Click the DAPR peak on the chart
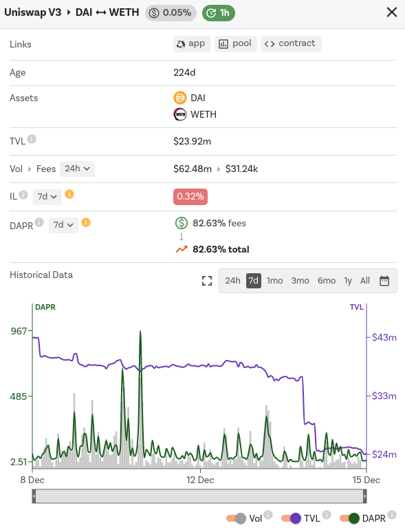This screenshot has width=405, height=532. 140,332
